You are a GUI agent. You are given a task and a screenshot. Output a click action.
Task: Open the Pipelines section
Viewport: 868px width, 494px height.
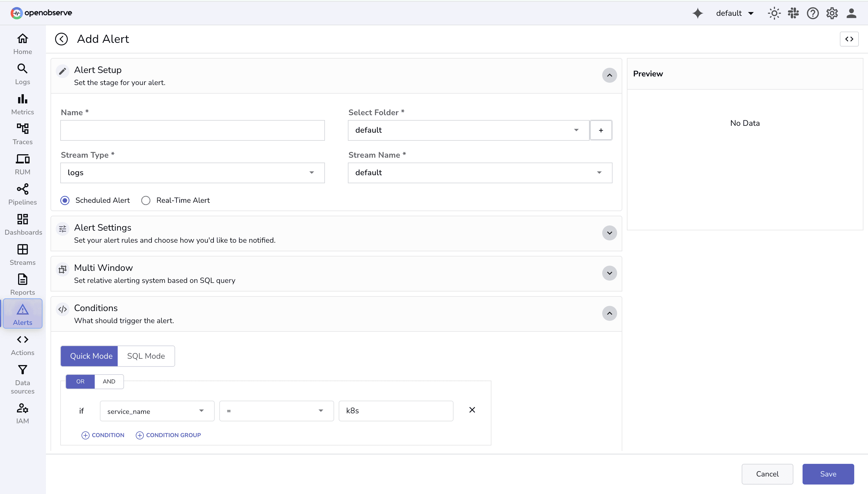pos(22,194)
